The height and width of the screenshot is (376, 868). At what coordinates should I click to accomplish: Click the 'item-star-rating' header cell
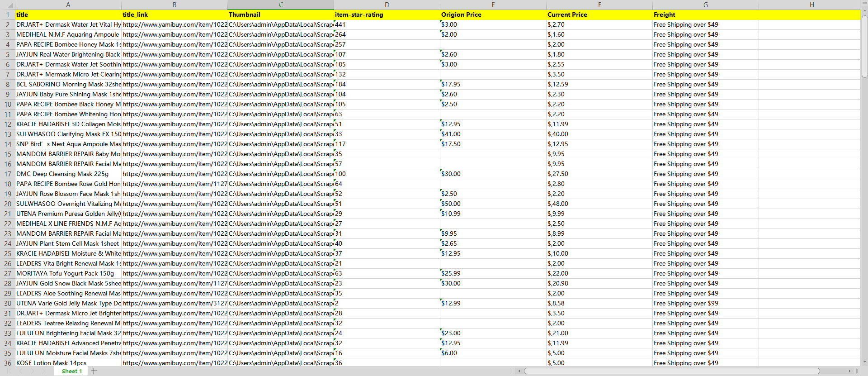pos(387,14)
